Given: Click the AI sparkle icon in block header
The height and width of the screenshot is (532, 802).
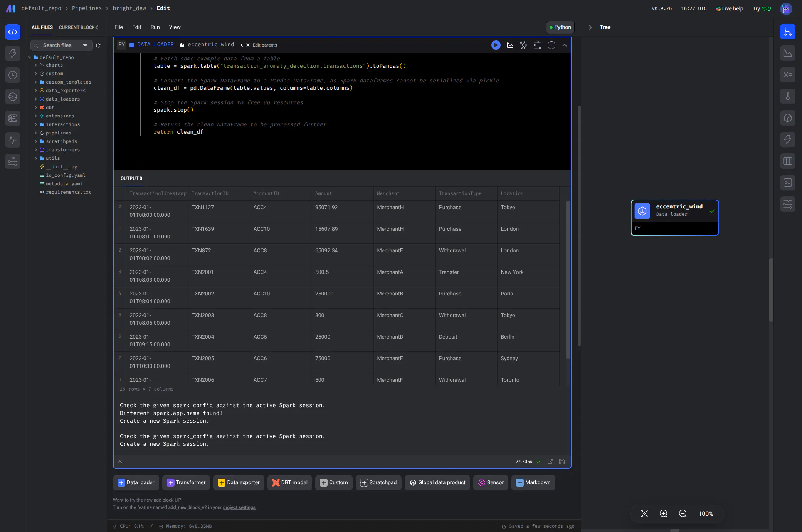Looking at the screenshot, I should coord(523,45).
